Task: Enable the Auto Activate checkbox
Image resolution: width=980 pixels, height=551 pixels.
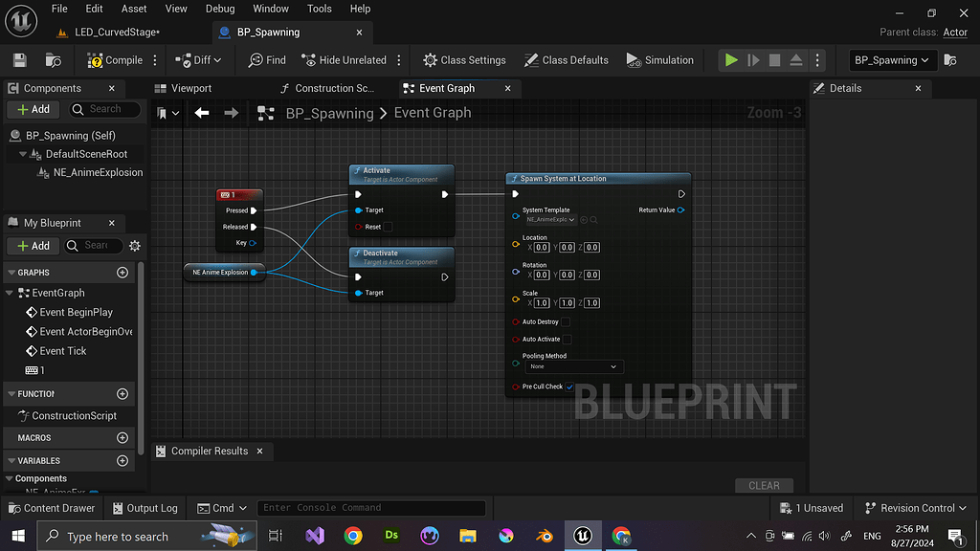Action: 567,340
